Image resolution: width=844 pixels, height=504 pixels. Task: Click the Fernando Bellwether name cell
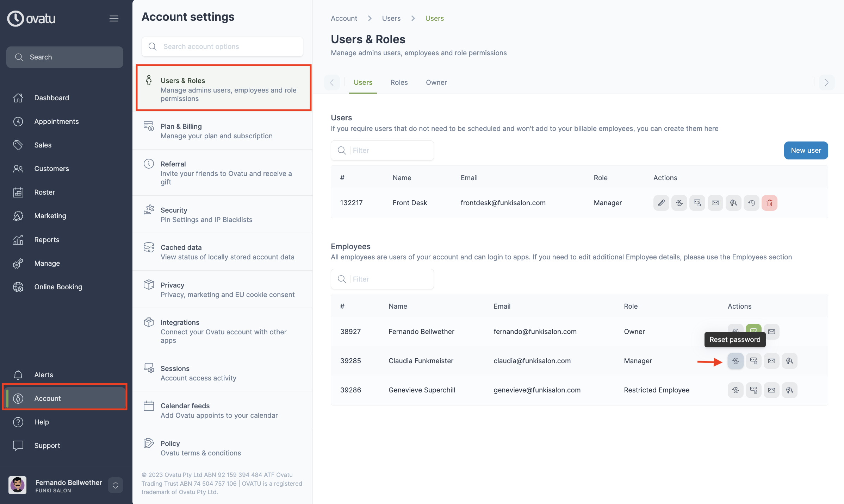pyautogui.click(x=421, y=332)
